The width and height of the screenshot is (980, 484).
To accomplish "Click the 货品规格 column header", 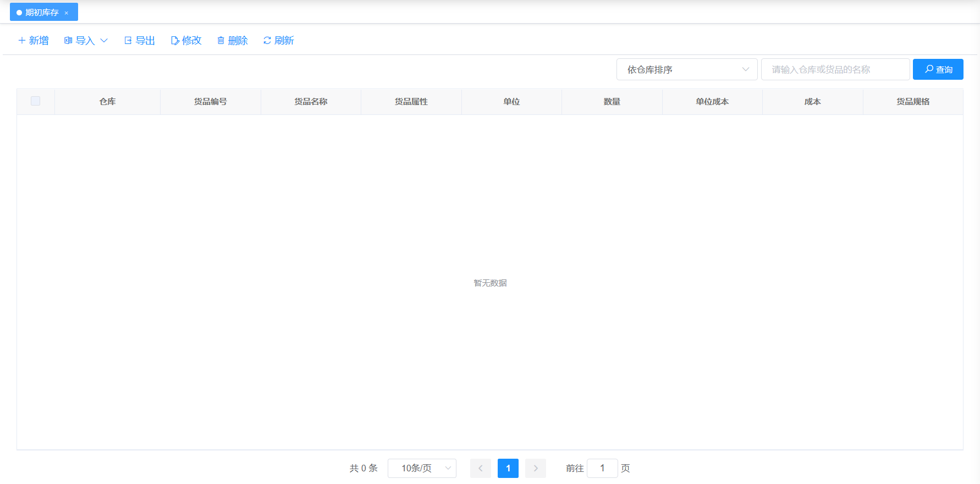I will pos(913,102).
